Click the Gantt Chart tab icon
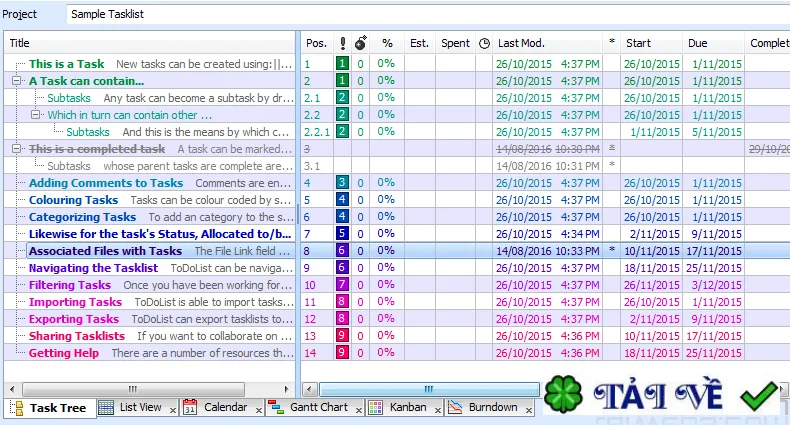 pos(276,407)
